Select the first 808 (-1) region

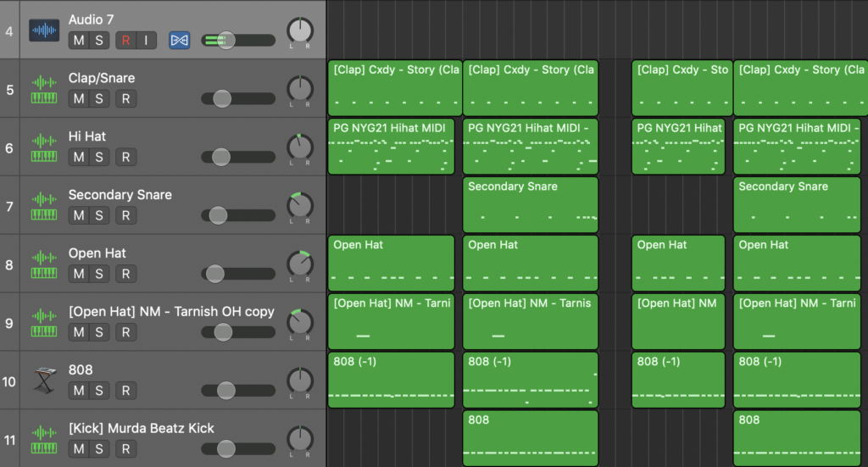(392, 381)
